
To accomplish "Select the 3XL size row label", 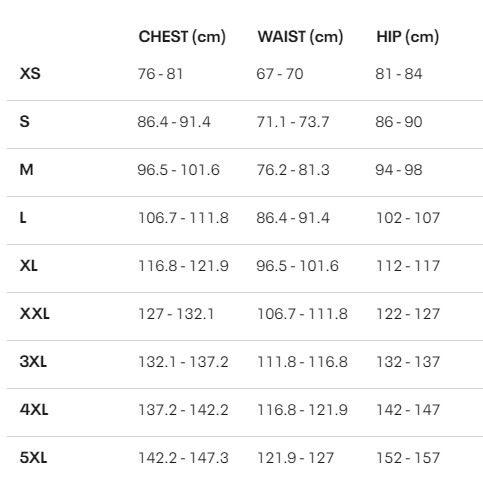I will pyautogui.click(x=33, y=362).
